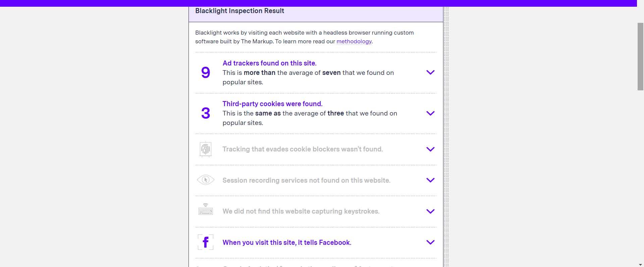
Task: Open the methodology link
Action: tap(354, 41)
